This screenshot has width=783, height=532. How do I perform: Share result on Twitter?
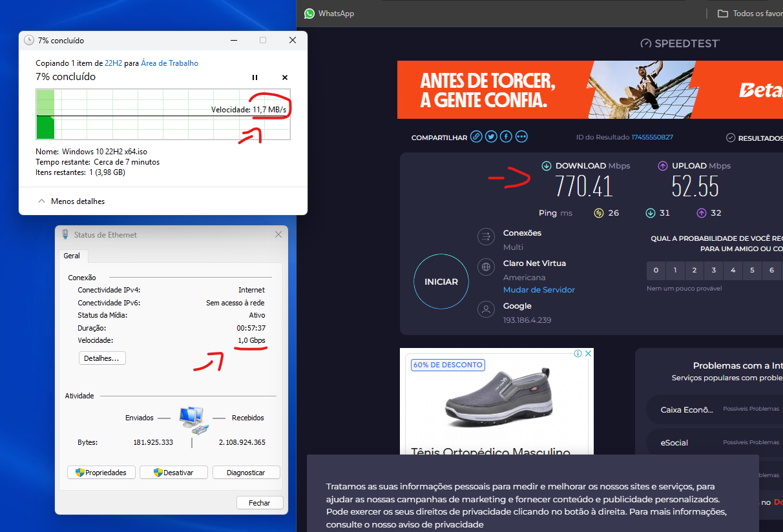tap(491, 136)
